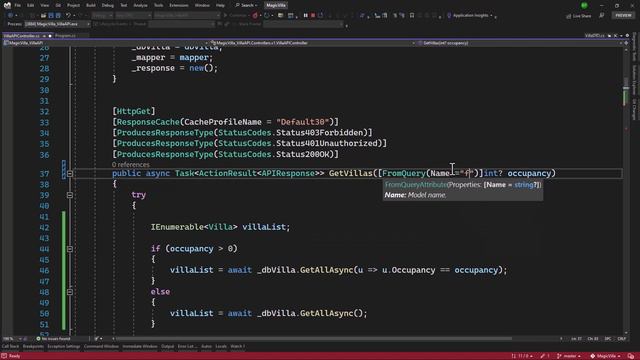Viewport: 640px width, 360px height.
Task: Open the Call Stack panel tab
Action: (10, 347)
